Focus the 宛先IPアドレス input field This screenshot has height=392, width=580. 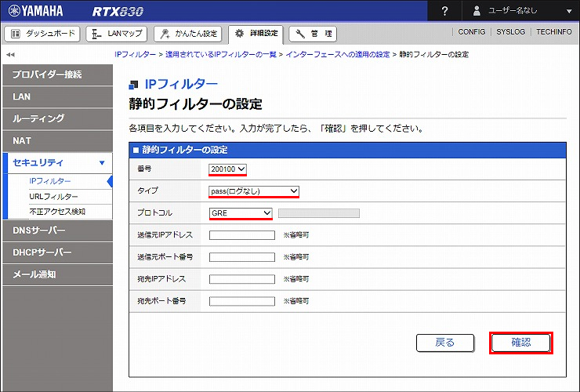click(x=242, y=279)
